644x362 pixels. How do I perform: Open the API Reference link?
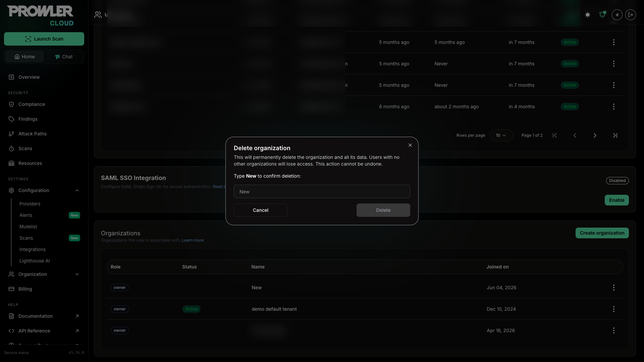point(44,331)
